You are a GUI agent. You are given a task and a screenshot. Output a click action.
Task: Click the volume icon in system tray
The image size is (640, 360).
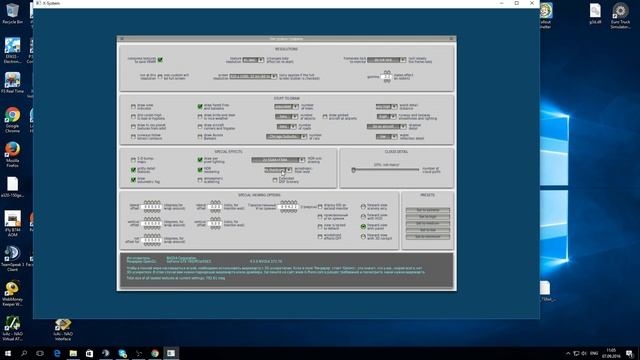[584, 353]
